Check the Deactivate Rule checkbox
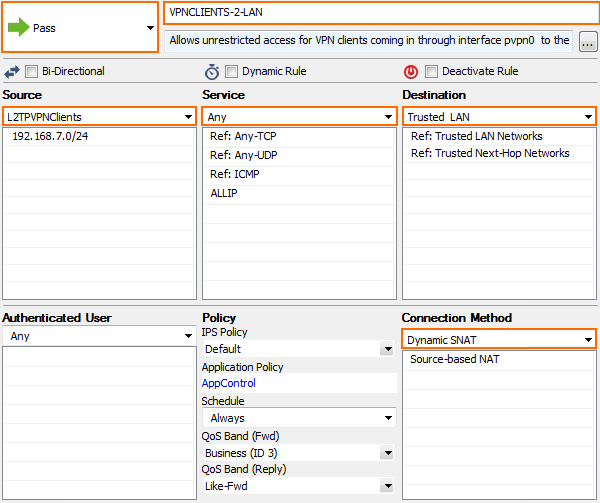The width and height of the screenshot is (600, 503). click(x=431, y=72)
